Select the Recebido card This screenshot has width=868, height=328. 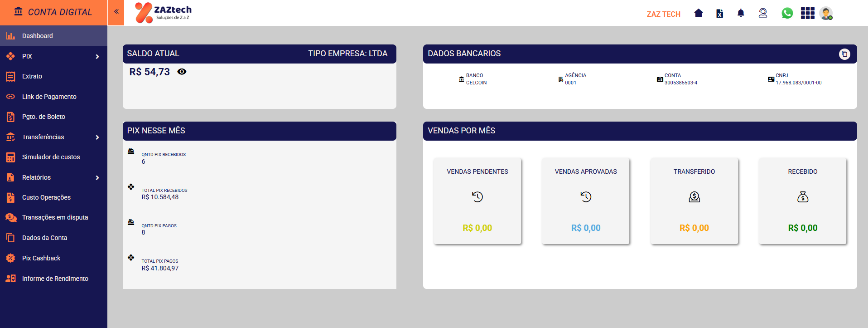pos(803,201)
